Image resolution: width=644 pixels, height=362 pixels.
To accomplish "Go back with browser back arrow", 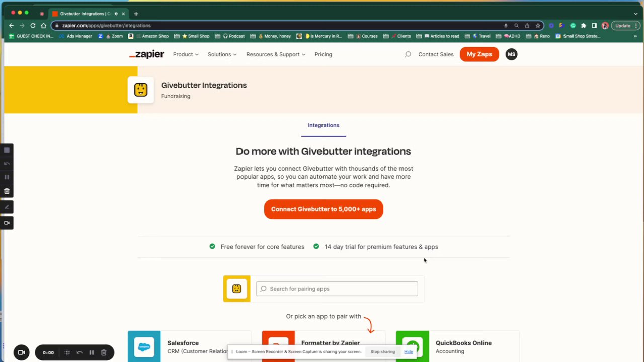I will (x=11, y=25).
